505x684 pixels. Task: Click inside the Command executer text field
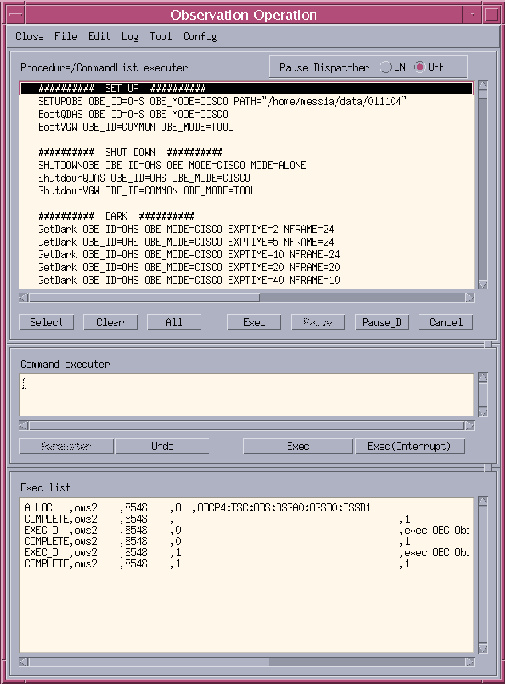(246, 395)
